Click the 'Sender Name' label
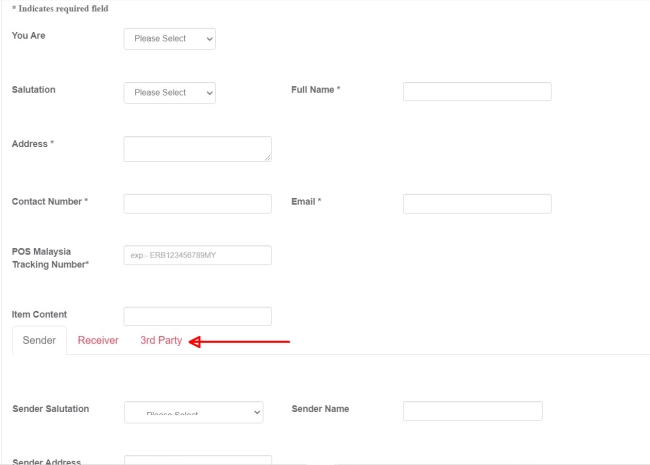Screen dimensions: 650x465 pos(320,409)
